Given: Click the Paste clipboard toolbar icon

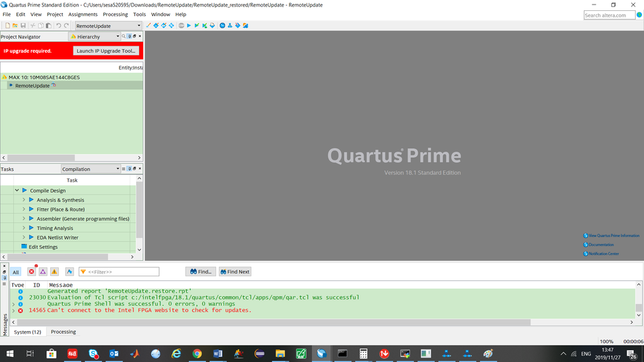Looking at the screenshot, I should 48,26.
